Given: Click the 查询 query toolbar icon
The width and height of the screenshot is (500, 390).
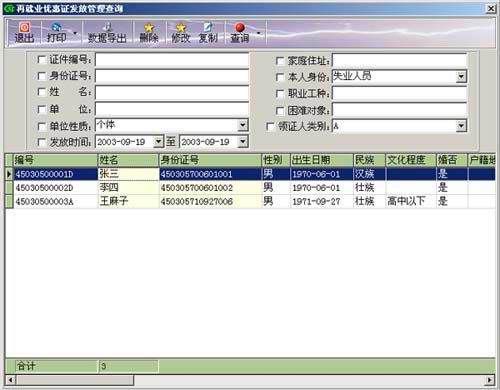Looking at the screenshot, I should point(240,33).
